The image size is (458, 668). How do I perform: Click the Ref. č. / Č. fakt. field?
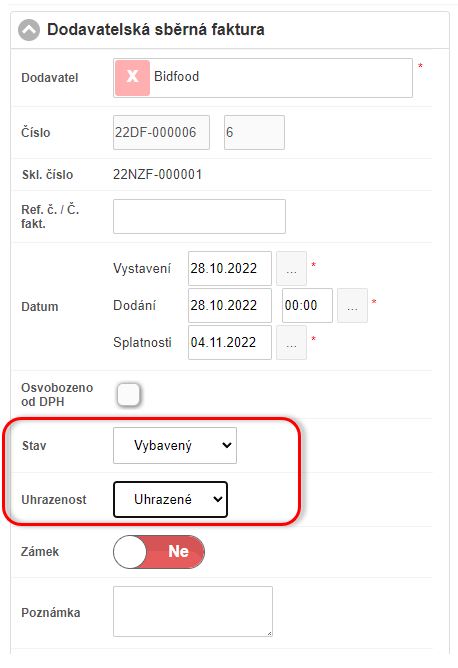tap(199, 216)
